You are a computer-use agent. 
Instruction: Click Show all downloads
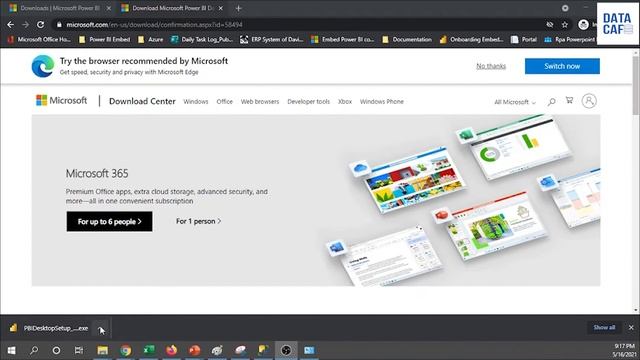(604, 327)
